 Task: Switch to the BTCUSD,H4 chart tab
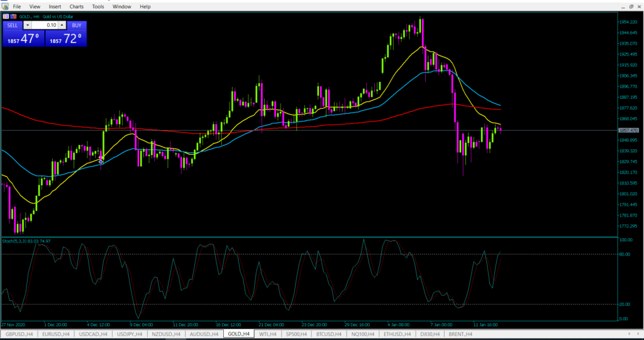(x=327, y=334)
